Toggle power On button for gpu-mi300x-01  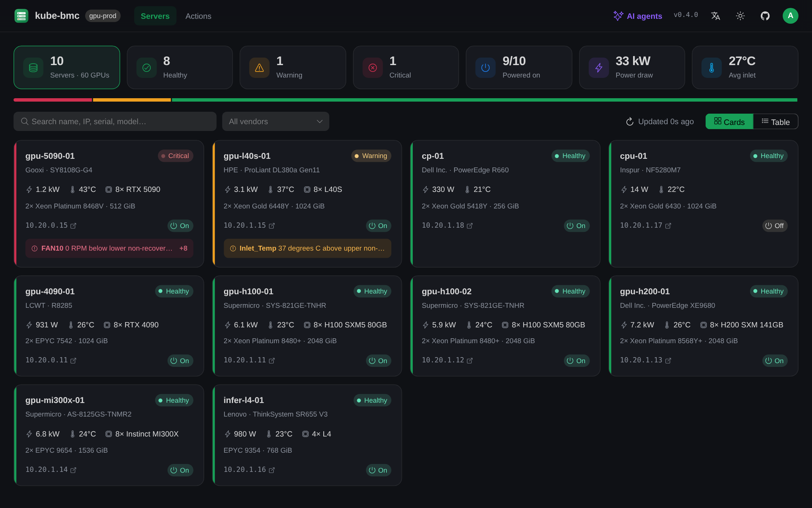tap(180, 470)
